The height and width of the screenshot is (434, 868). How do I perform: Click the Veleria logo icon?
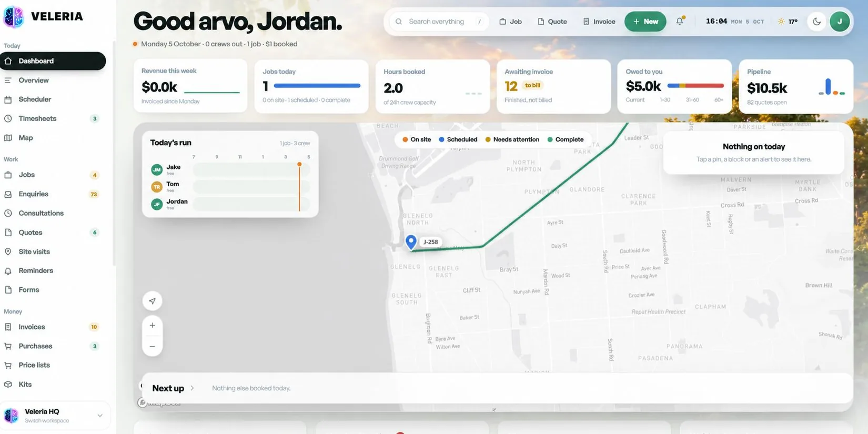[13, 17]
